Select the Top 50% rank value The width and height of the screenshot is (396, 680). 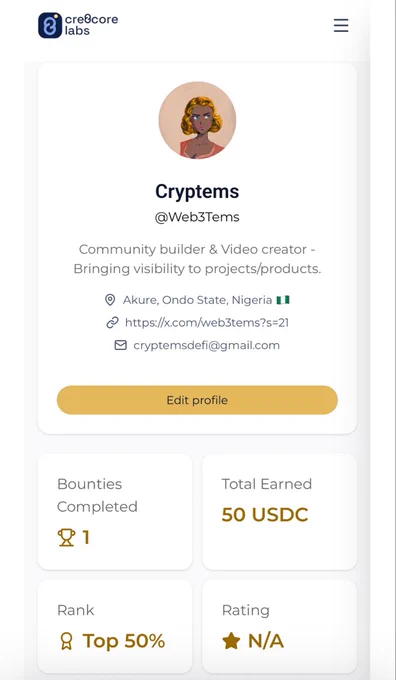point(124,641)
